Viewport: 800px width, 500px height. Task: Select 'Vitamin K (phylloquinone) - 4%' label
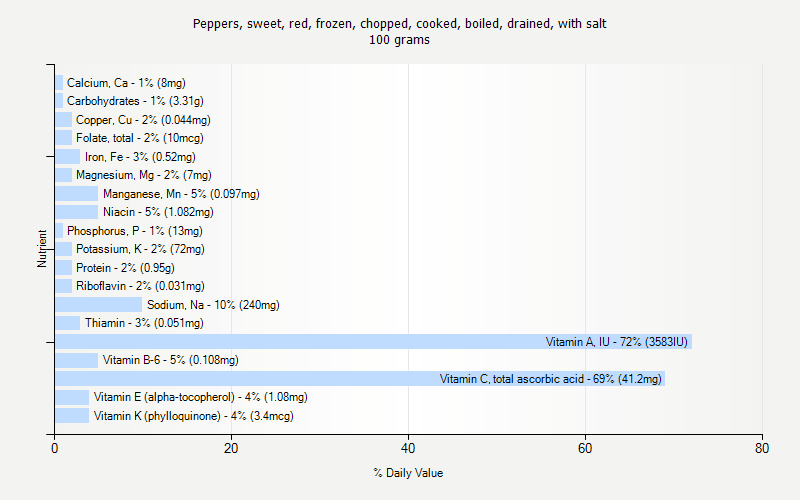point(193,416)
